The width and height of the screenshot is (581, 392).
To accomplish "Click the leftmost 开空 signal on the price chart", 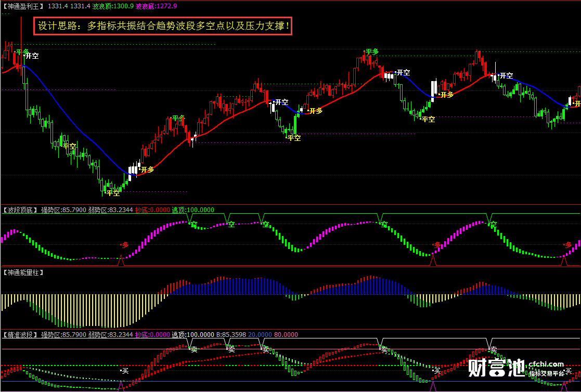I will click(x=32, y=56).
